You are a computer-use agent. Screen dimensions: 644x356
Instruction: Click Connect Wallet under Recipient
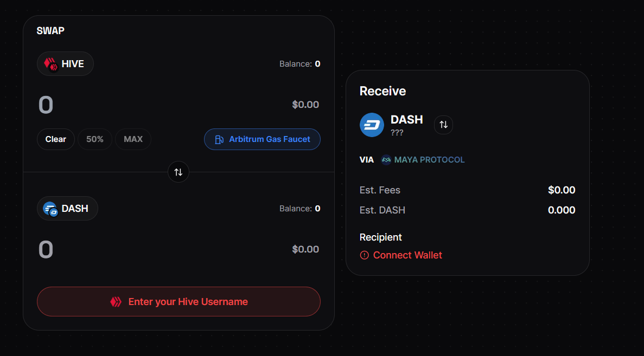coord(407,255)
